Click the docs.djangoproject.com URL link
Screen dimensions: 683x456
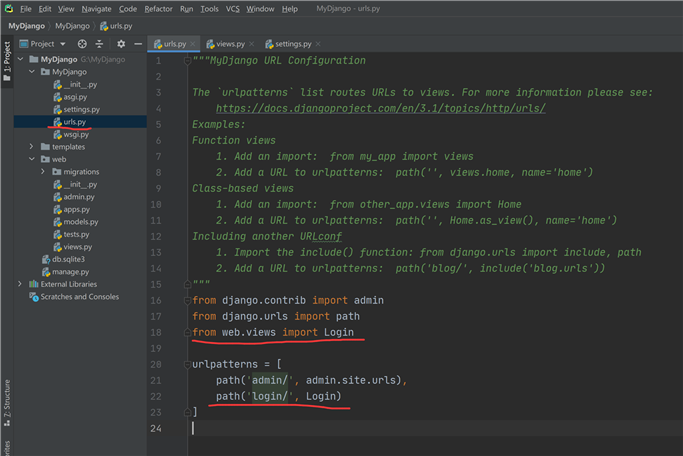(x=380, y=108)
